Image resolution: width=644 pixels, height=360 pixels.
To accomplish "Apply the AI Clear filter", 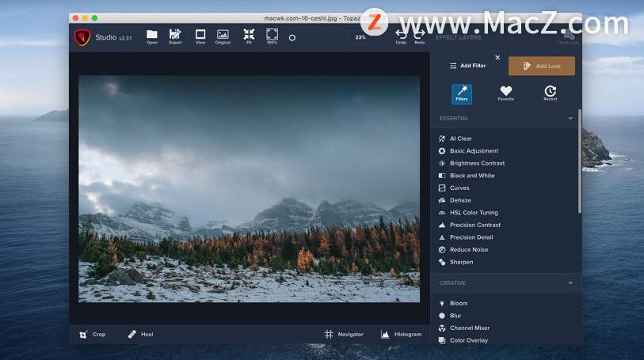I will point(455,138).
